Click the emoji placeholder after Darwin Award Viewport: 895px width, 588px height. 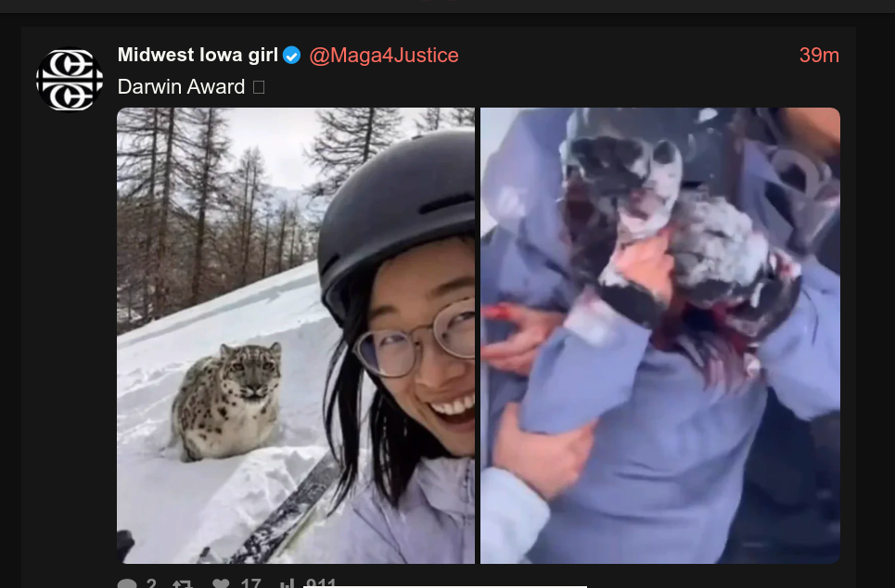259,87
